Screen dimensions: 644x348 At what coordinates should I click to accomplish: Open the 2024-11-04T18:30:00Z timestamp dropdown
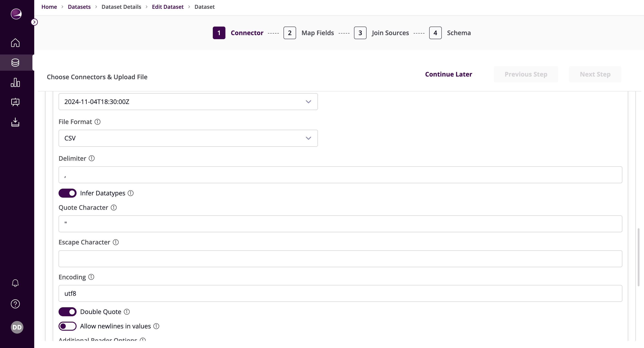(188, 102)
